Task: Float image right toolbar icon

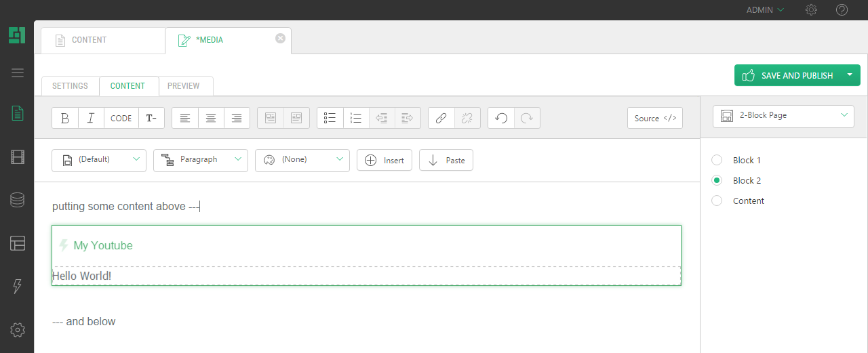Action: point(296,118)
